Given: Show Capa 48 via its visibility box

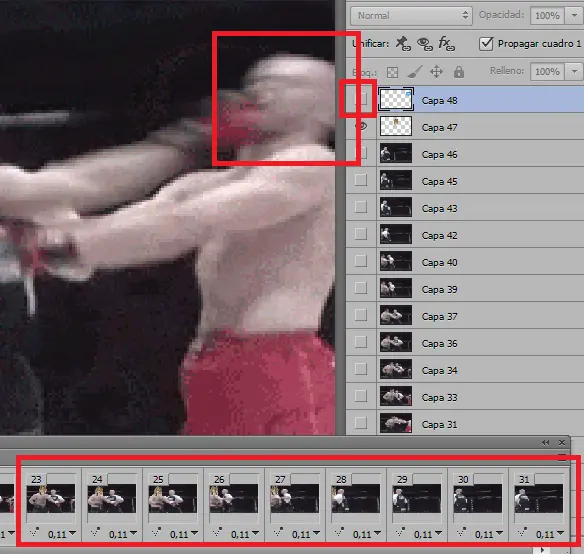Looking at the screenshot, I should pyautogui.click(x=361, y=99).
